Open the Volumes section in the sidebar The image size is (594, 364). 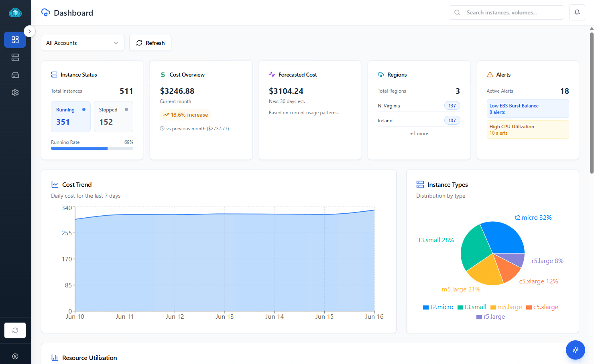click(15, 75)
